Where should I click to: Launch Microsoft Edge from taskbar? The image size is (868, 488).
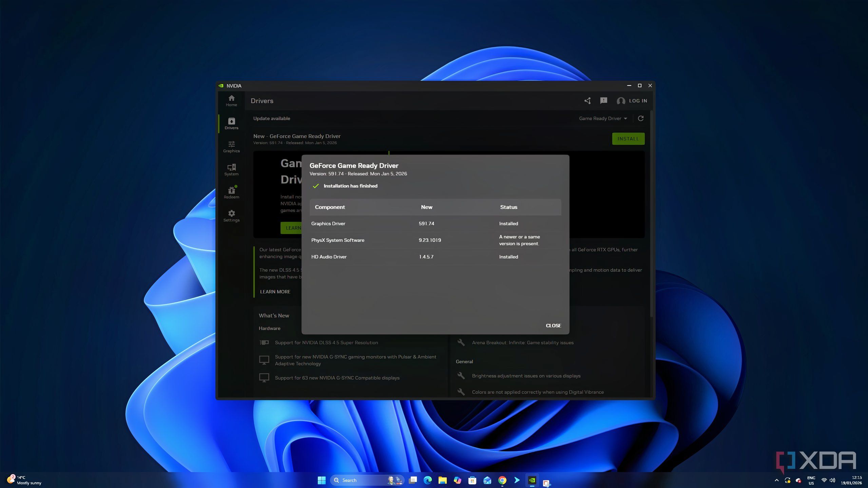(x=427, y=480)
